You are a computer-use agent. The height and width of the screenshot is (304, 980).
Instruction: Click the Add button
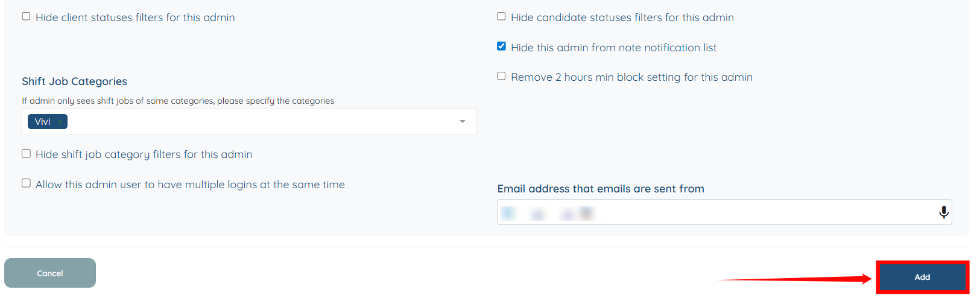point(922,277)
